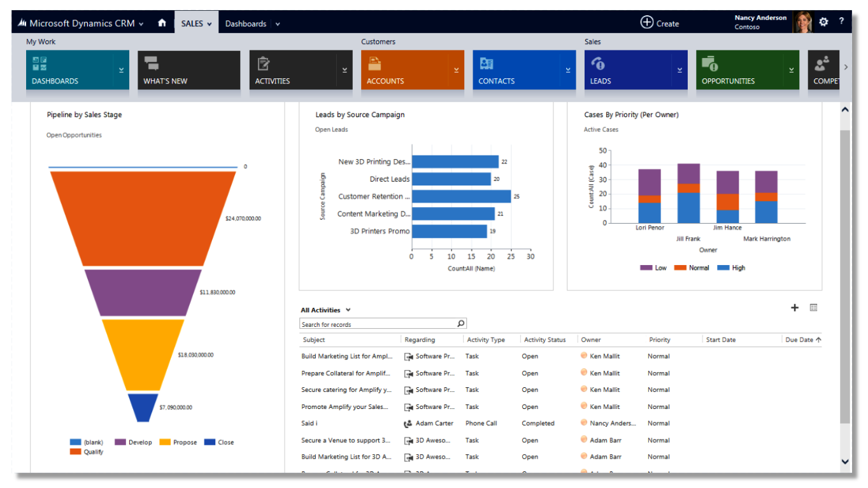Switch to Dashboards in the top navigation
868x488 pixels.
pyautogui.click(x=246, y=22)
